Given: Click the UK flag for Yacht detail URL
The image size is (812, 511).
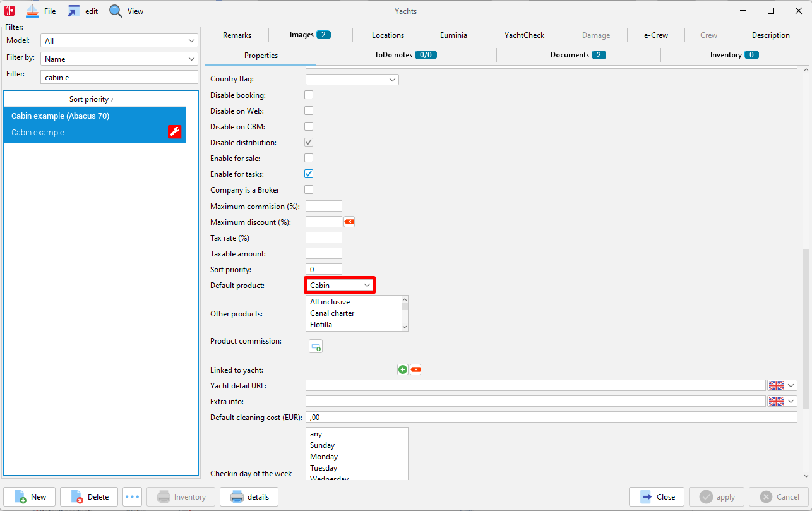Looking at the screenshot, I should pyautogui.click(x=776, y=385).
